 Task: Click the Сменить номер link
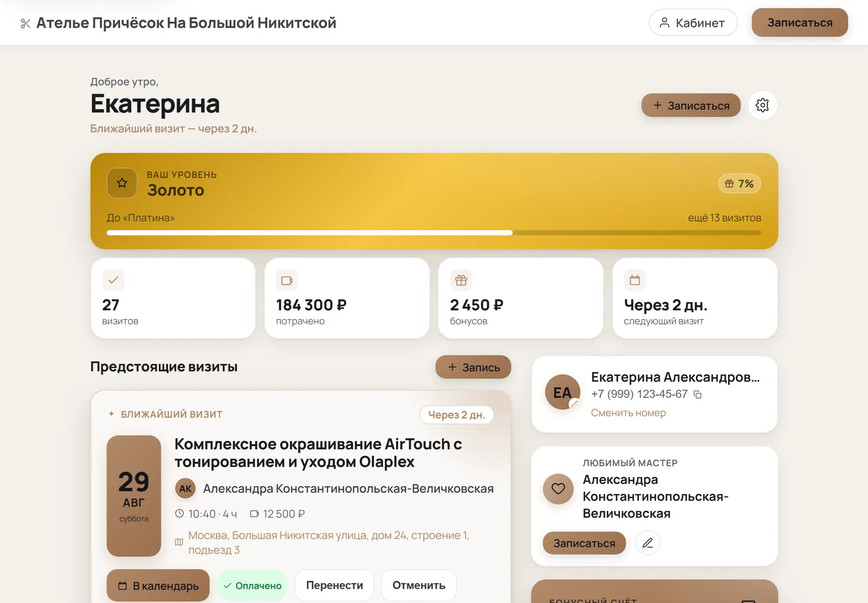click(628, 413)
